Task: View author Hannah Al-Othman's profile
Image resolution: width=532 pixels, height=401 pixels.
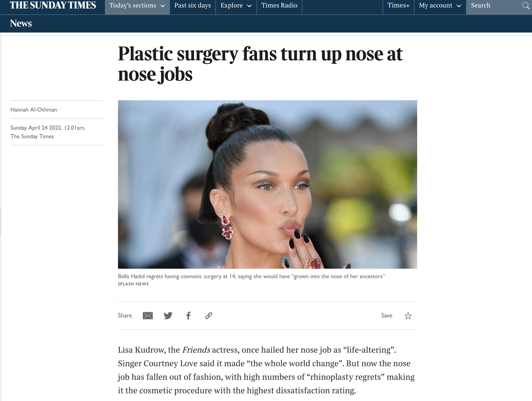Action: (34, 110)
